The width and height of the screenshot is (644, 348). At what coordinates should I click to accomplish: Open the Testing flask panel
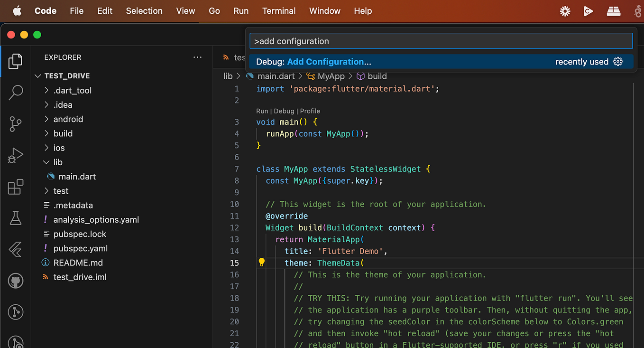(15, 218)
